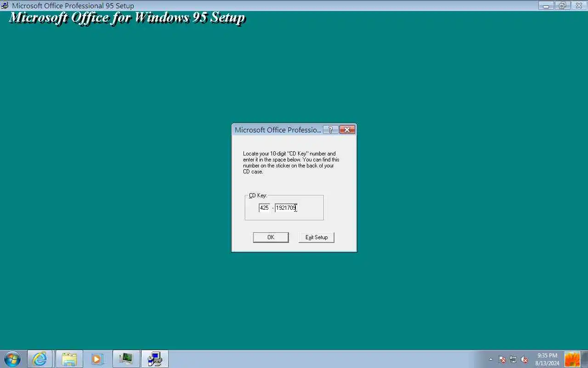Open the clock showing 9:35 PM

pyautogui.click(x=547, y=359)
